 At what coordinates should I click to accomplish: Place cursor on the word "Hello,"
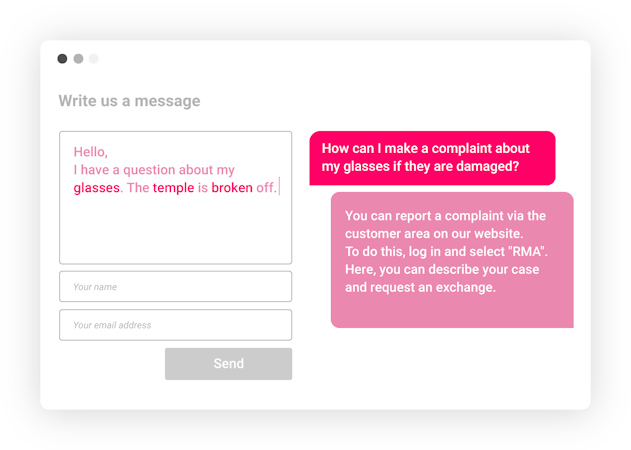[x=90, y=152]
